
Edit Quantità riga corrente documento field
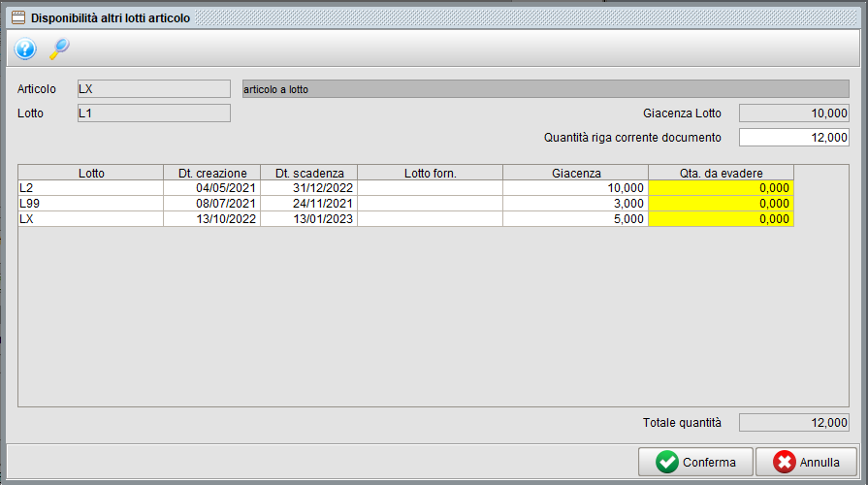pyautogui.click(x=793, y=138)
